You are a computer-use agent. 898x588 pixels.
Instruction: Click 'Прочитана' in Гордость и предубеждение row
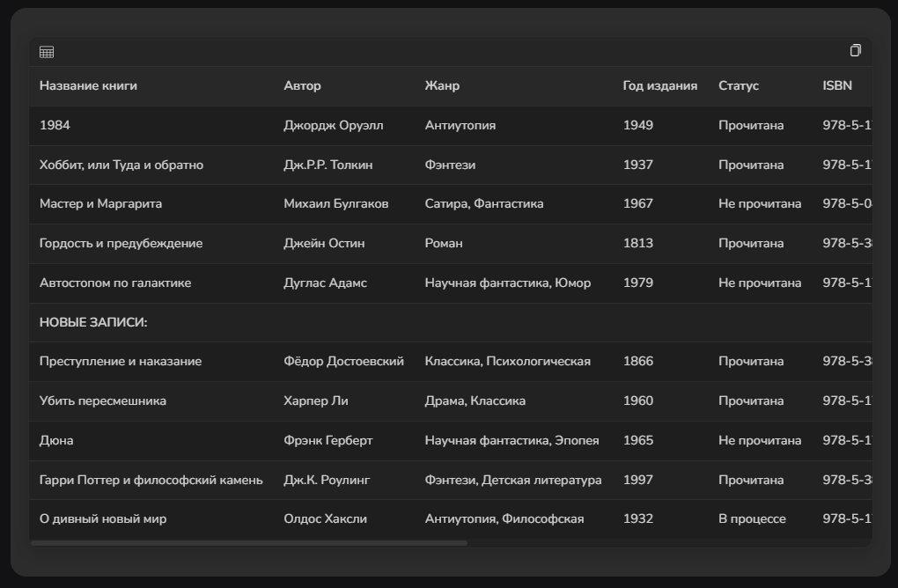click(751, 243)
